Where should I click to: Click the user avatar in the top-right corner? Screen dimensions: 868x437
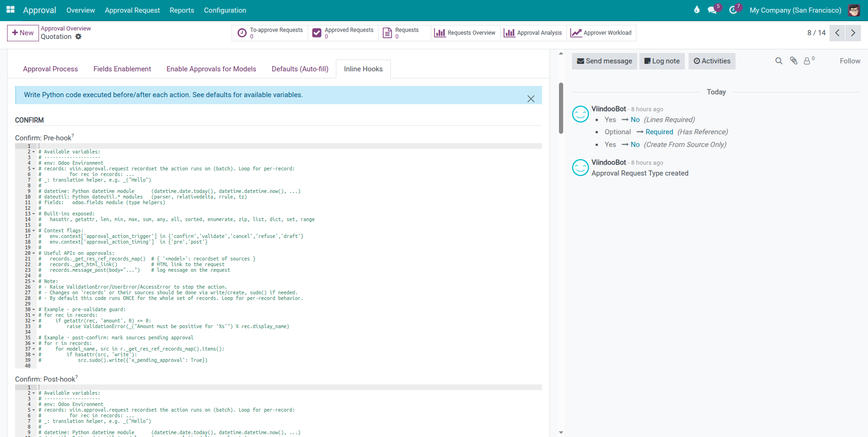click(854, 10)
